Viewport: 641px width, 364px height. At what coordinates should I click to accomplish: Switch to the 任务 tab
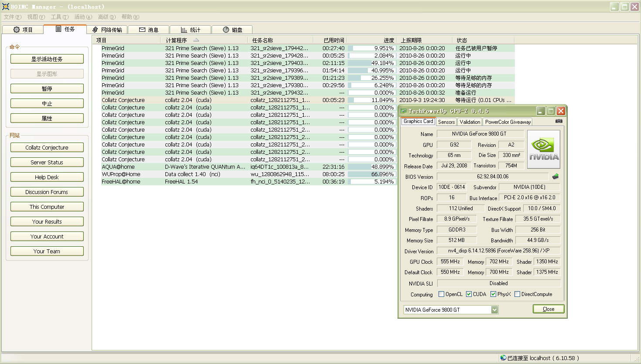pos(65,29)
